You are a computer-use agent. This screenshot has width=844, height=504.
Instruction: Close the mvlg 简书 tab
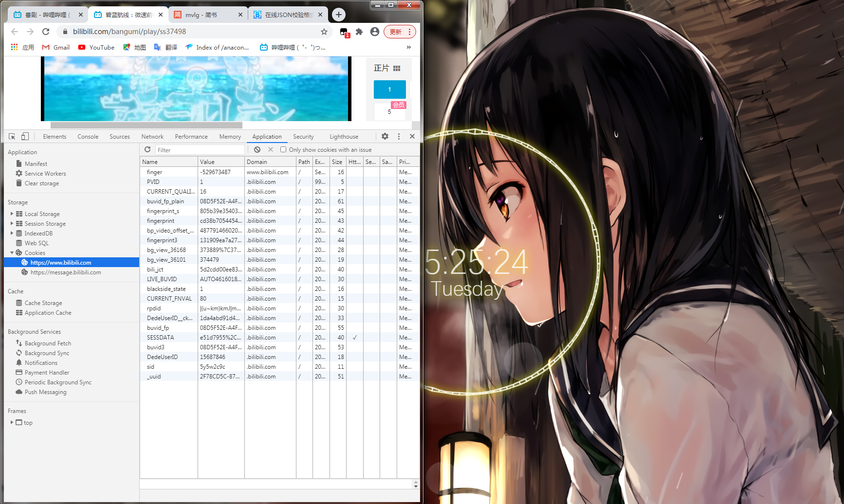(x=240, y=15)
